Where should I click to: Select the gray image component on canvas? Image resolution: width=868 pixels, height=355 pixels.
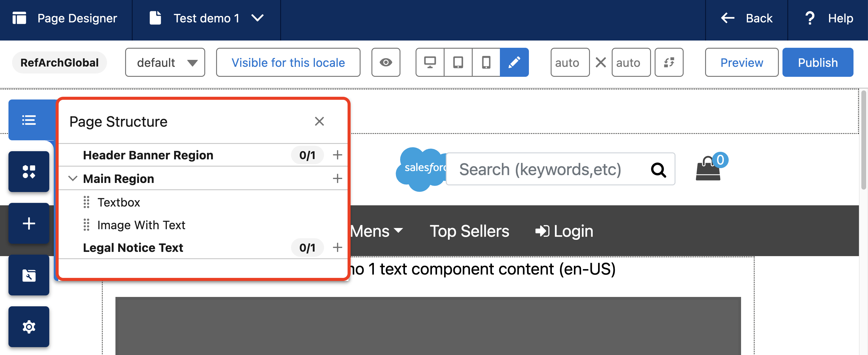click(x=428, y=325)
